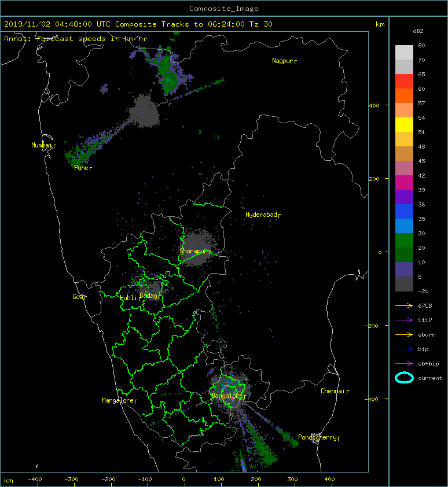Viewport: 448px width, 487px height.
Task: Click the 57 value on the dBZ scale
Action: click(x=421, y=103)
